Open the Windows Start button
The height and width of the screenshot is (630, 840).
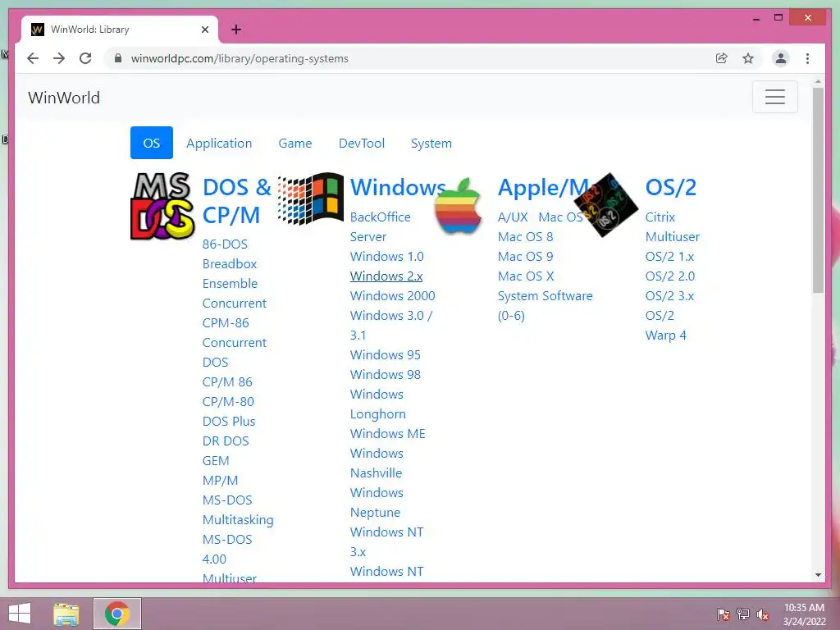point(20,614)
